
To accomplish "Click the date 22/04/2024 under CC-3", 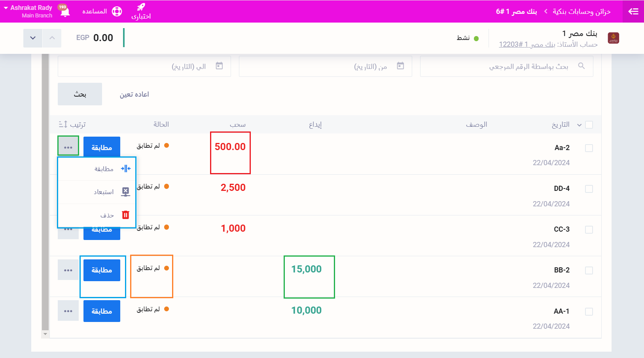I will click(551, 245).
